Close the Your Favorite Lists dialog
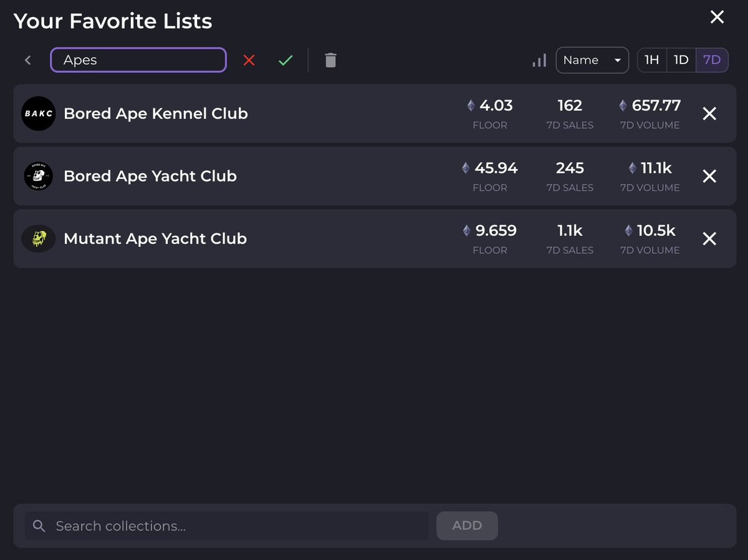Screen dimensions: 748x560 717,17
